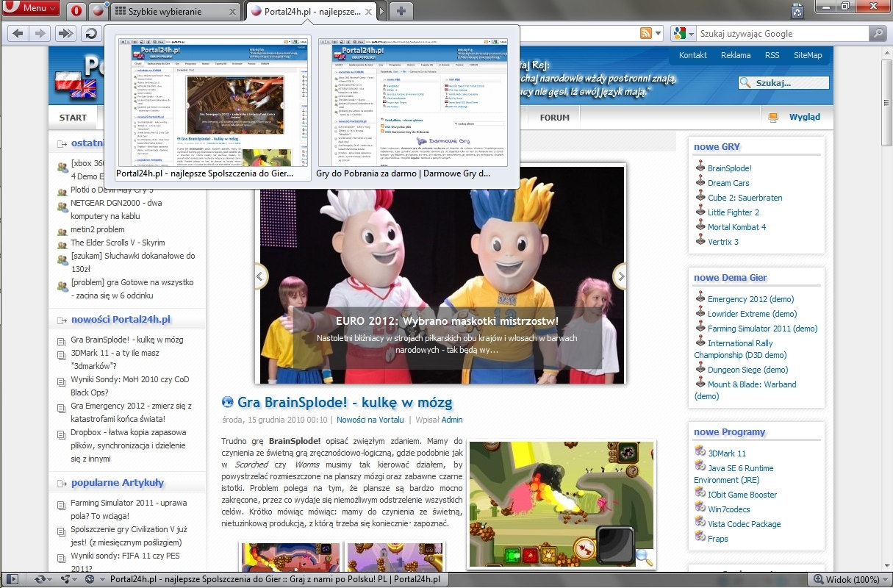The width and height of the screenshot is (893, 588).
Task: Go forward with the Forward arrow
Action: [x=40, y=33]
